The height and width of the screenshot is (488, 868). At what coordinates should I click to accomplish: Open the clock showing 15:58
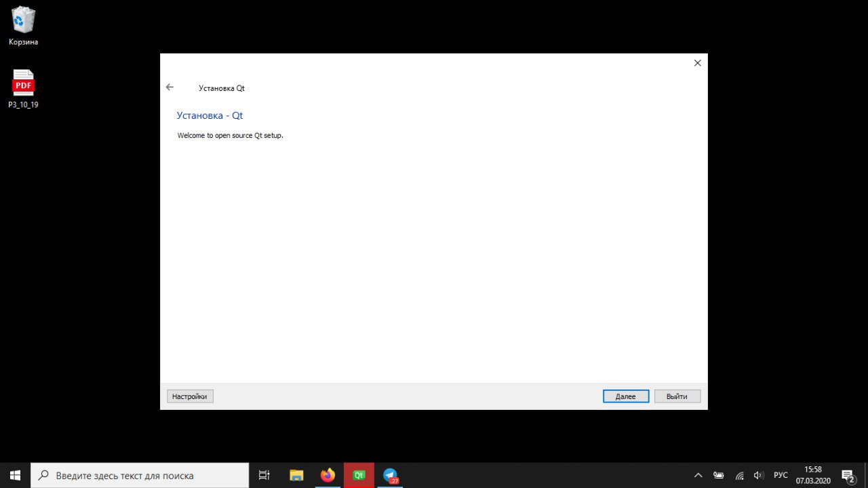click(x=813, y=475)
